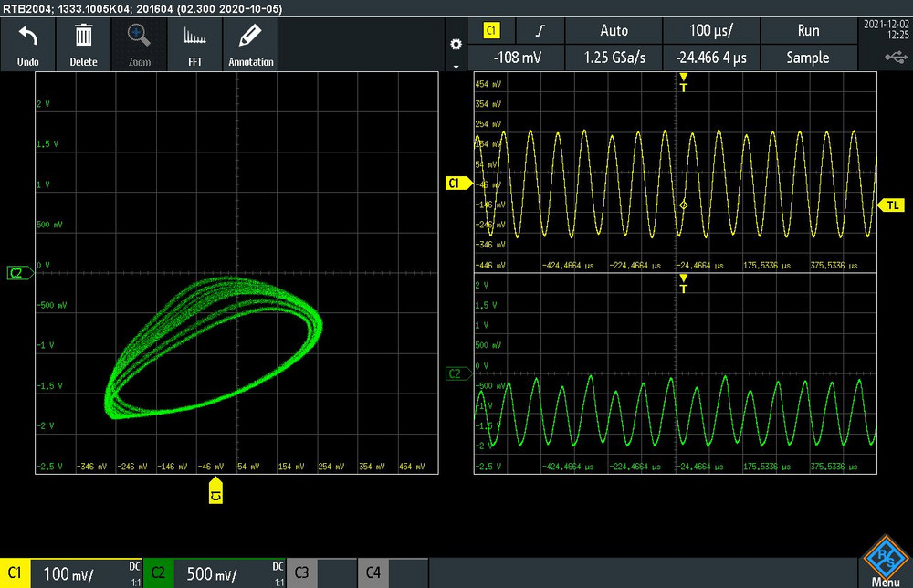Open the R&S Menu button
Screen dimensions: 913x588
[886, 562]
